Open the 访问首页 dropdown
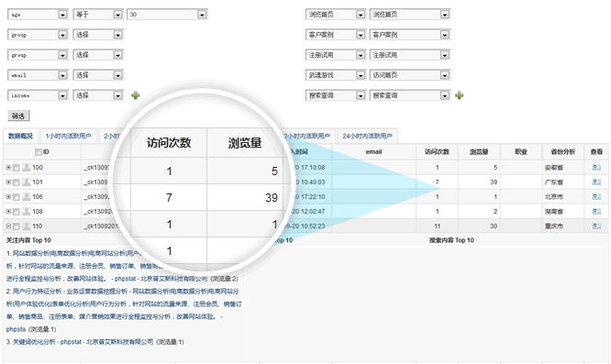The image size is (611, 364). tap(410, 75)
